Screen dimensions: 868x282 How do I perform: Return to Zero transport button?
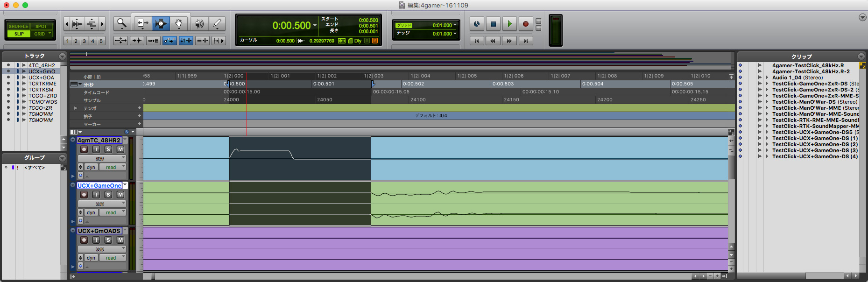[477, 41]
